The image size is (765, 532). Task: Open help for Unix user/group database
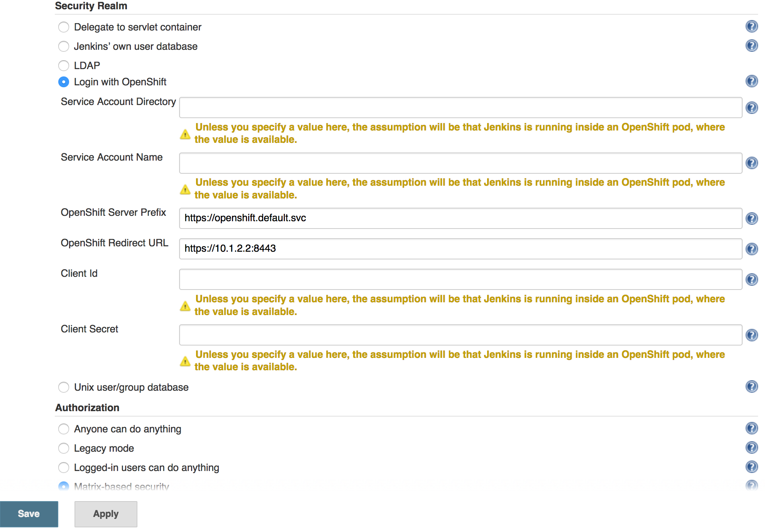coord(752,387)
